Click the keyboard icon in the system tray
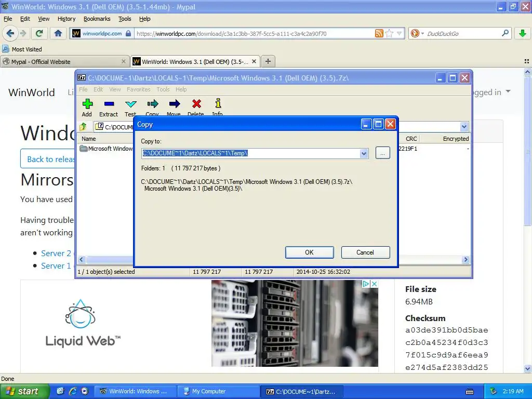Viewport: 532px width, 399px height. click(470, 392)
